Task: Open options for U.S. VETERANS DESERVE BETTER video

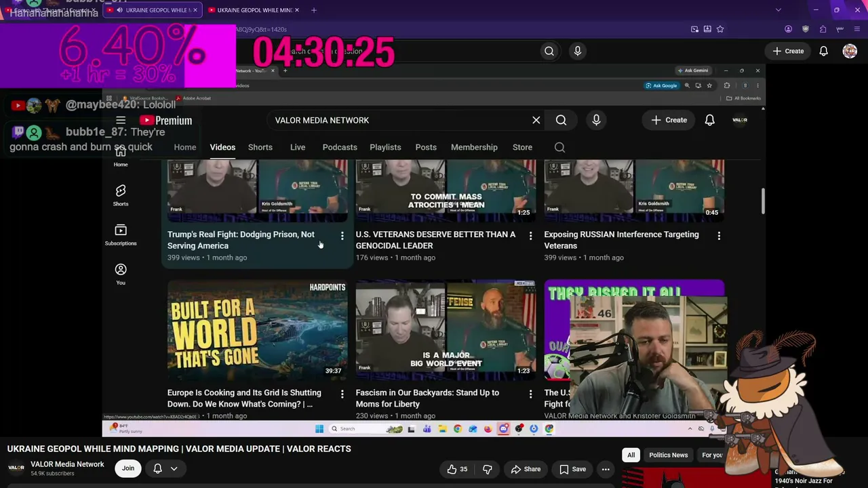Action: pyautogui.click(x=530, y=235)
